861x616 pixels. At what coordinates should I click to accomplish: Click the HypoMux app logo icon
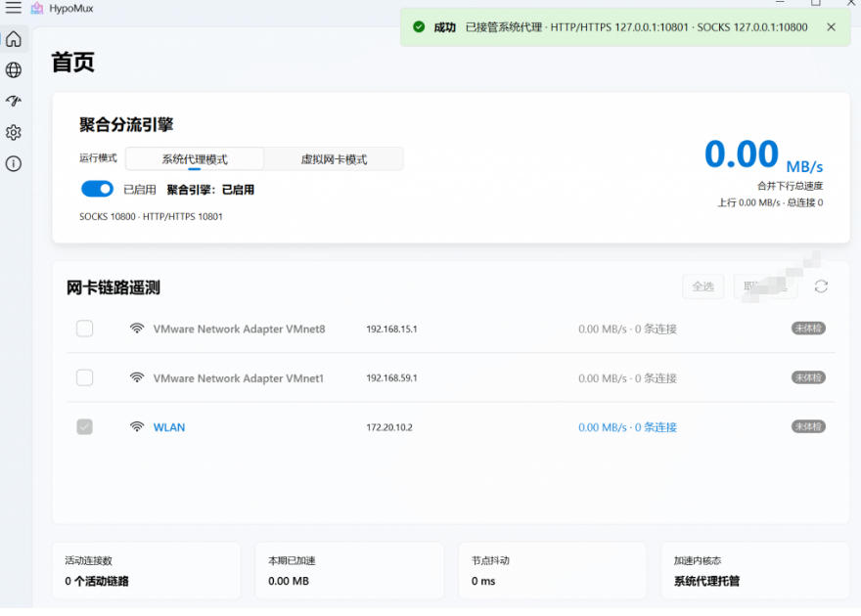pyautogui.click(x=37, y=8)
